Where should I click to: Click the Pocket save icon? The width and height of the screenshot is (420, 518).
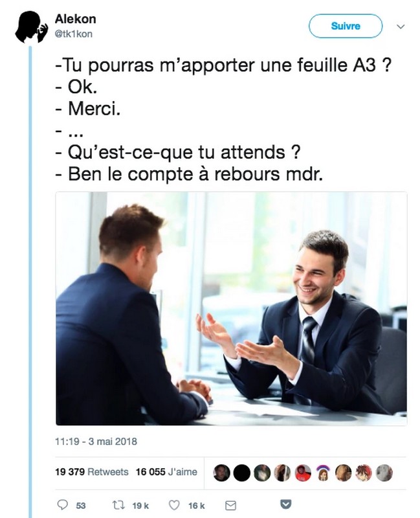point(285,504)
